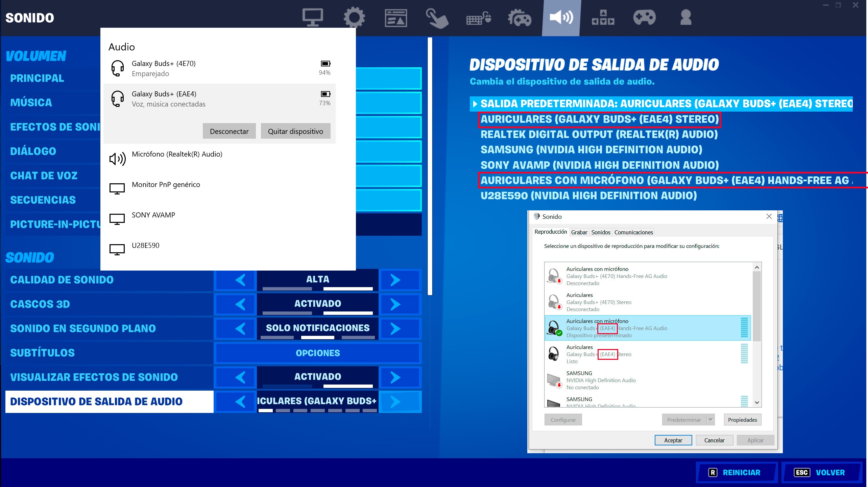This screenshot has width=868, height=487.
Task: Open the gamepad settings icon
Action: (644, 18)
